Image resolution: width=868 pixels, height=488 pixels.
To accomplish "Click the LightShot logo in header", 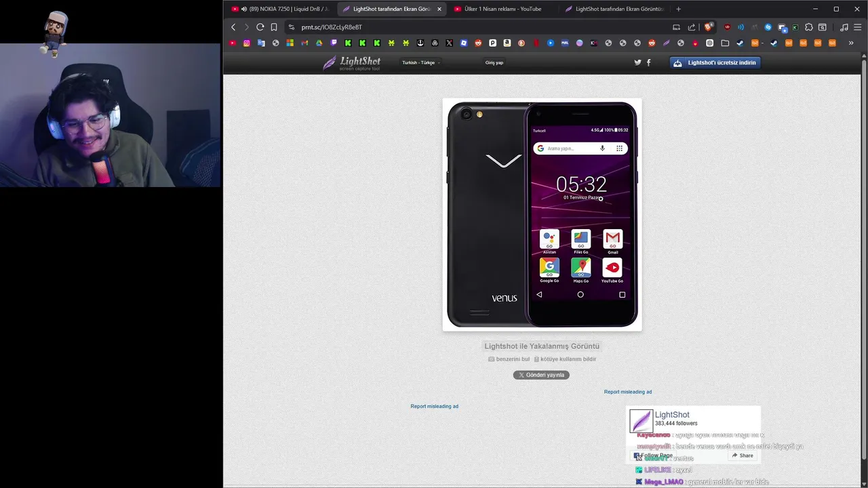I will [x=352, y=63].
